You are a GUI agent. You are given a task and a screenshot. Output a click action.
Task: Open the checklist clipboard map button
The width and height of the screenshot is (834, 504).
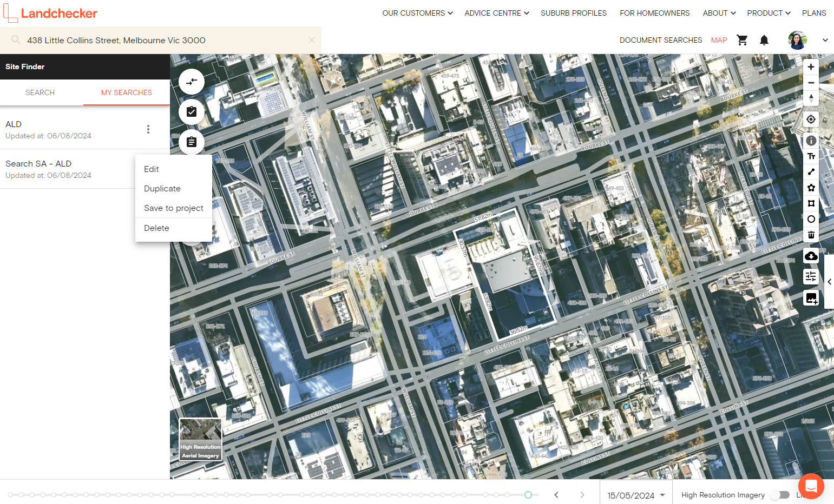point(192,112)
